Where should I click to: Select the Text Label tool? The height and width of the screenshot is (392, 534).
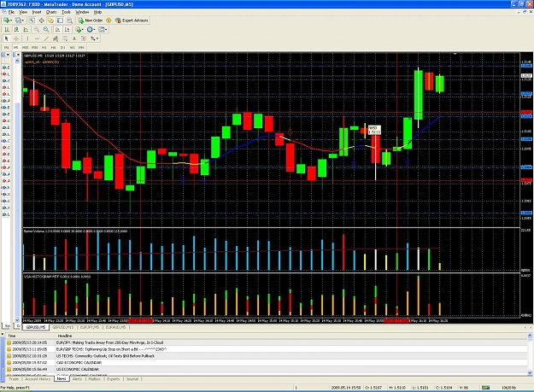(84, 38)
